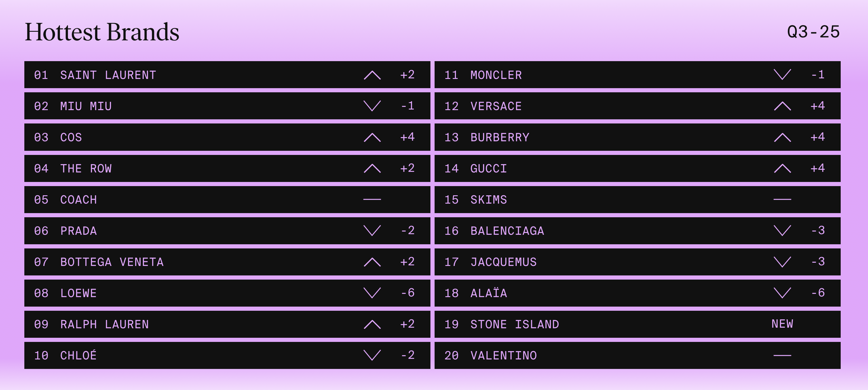Click the down arrow next to Miu Miu
This screenshot has width=868, height=390.
tap(372, 106)
